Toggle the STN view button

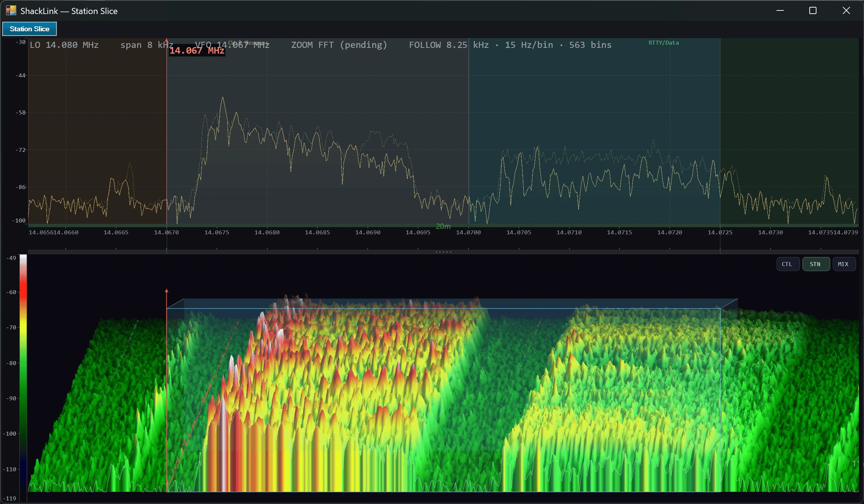pyautogui.click(x=816, y=264)
